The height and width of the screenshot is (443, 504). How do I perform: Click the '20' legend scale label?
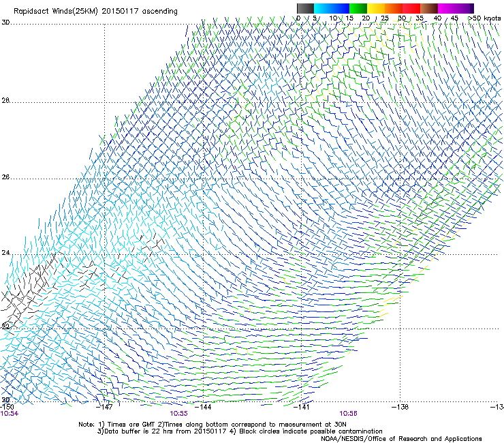pos(366,18)
